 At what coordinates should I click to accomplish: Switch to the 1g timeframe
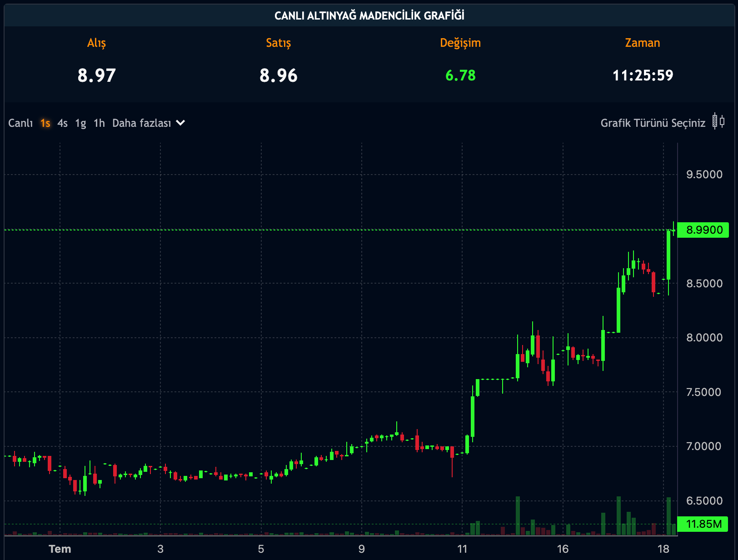point(80,124)
